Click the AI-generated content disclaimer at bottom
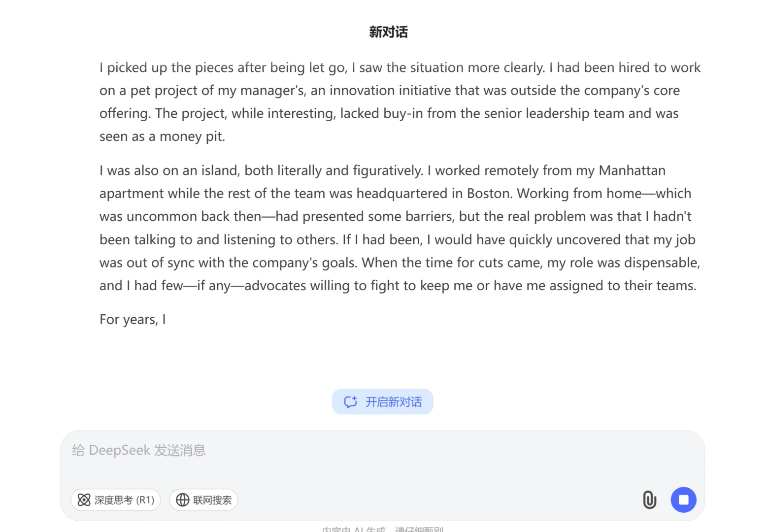Screen dimensions: 769x532 tap(382, 529)
